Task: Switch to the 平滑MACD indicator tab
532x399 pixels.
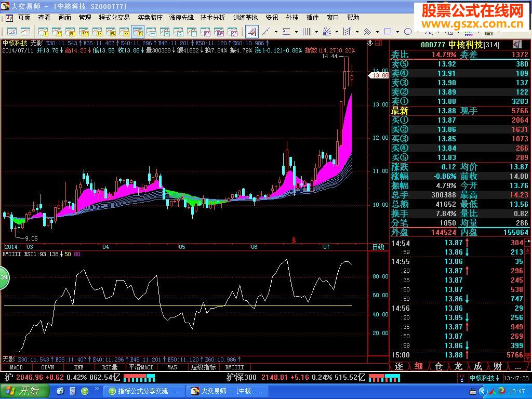Action: click(x=141, y=367)
